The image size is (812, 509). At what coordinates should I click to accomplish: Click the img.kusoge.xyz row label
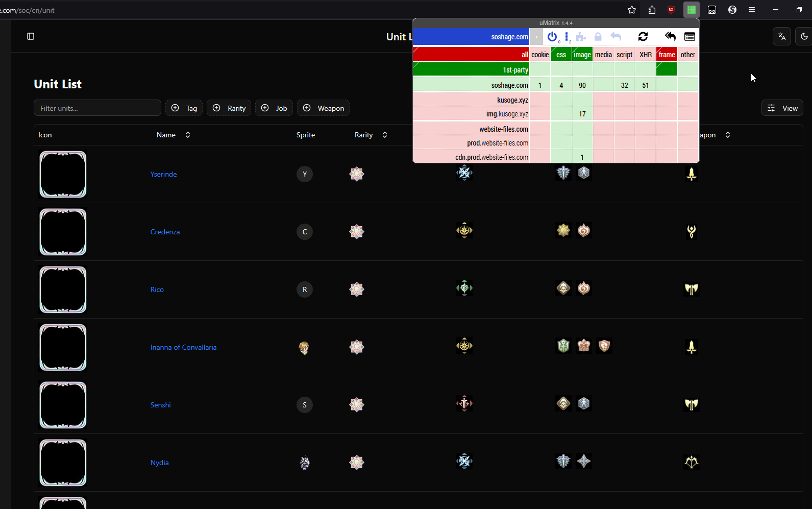coord(471,114)
